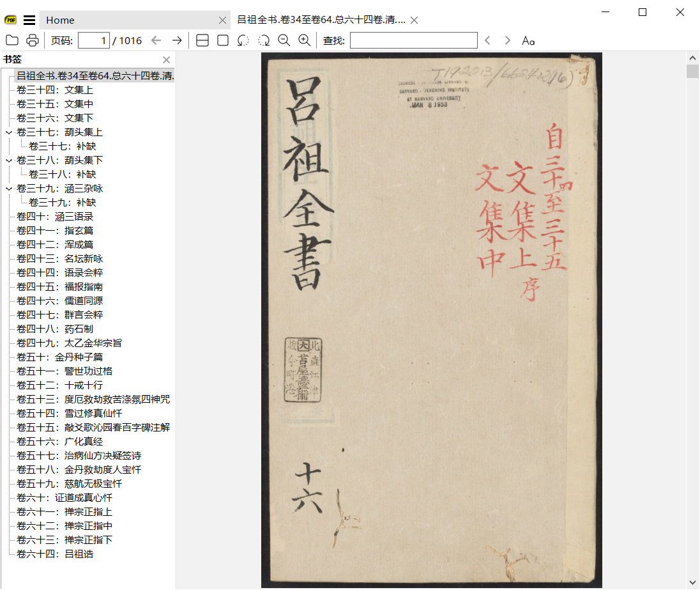The width and height of the screenshot is (700, 590).
Task: Zoom in on the document
Action: click(x=304, y=40)
